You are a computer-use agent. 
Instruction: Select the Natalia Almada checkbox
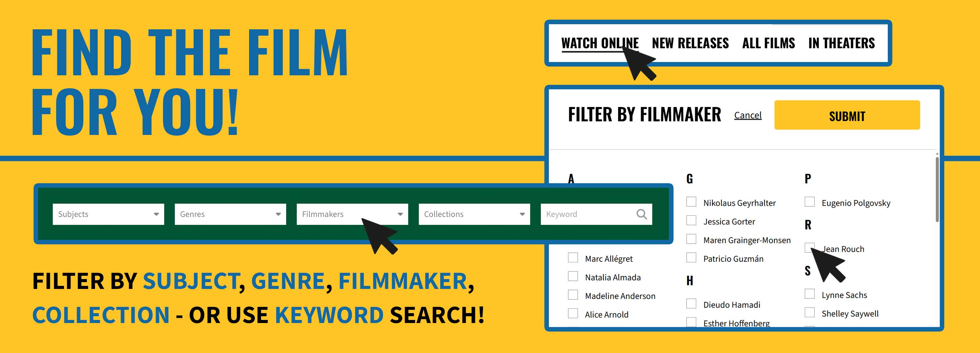pos(573,276)
